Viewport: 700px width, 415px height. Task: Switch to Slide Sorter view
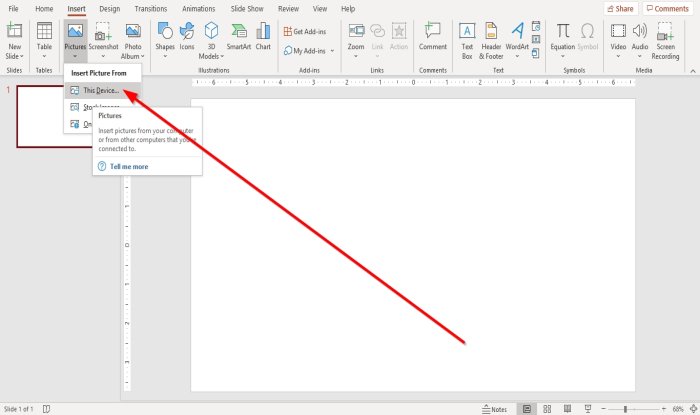click(x=547, y=409)
